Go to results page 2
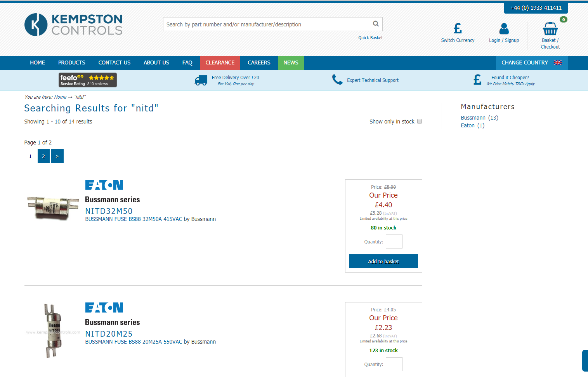588x377 pixels. click(43, 156)
